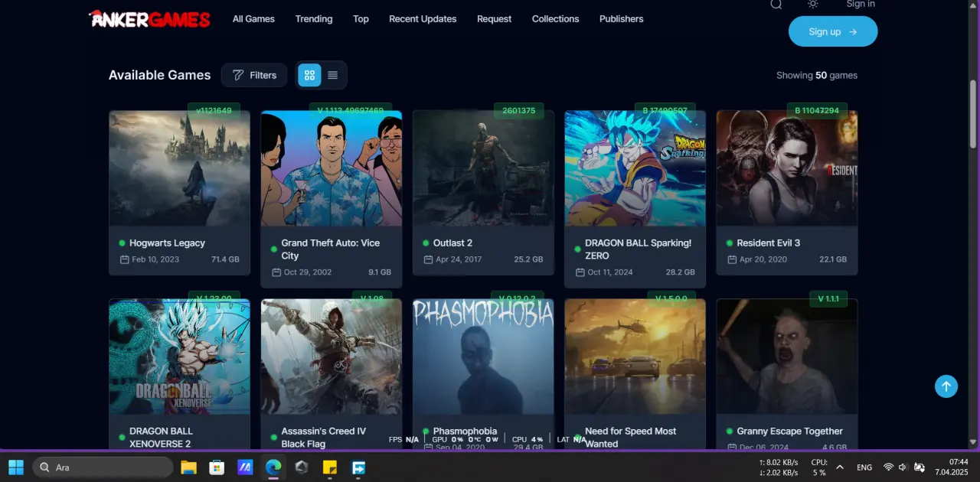This screenshot has height=482, width=980.
Task: Open the Collections page
Action: [555, 18]
